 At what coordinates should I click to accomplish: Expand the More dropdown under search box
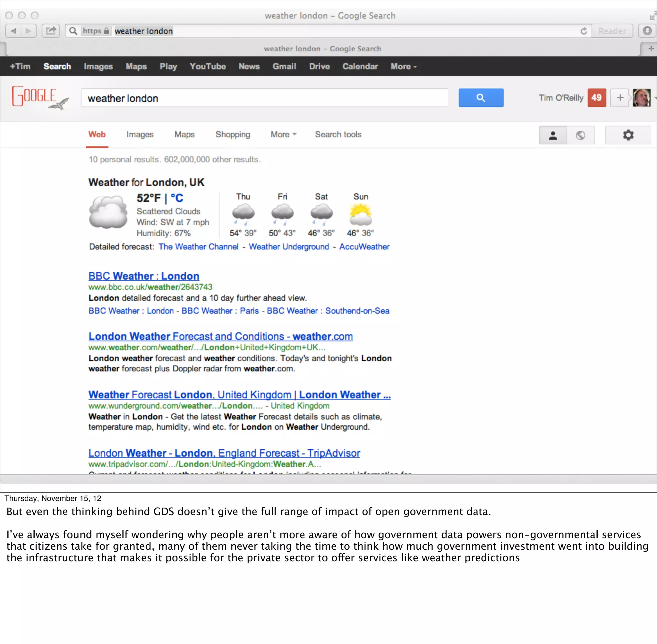[284, 134]
